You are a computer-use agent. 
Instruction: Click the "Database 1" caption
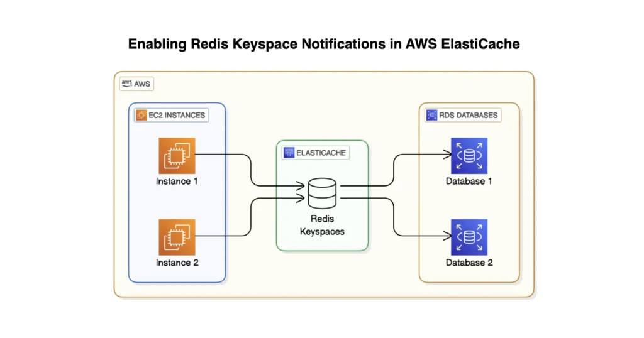(x=469, y=182)
